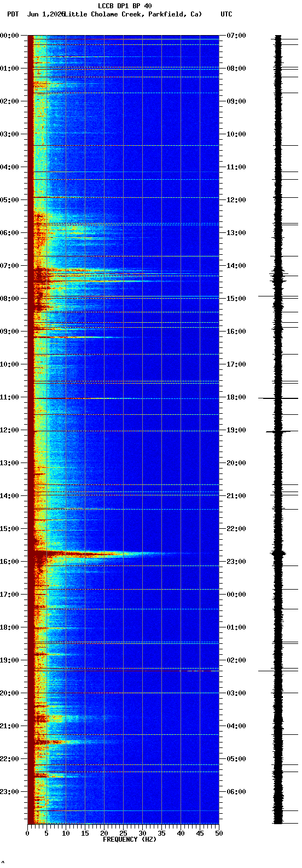The image size is (302, 868).
Task: Click the '06:00' UTC time label
Action: (236, 792)
